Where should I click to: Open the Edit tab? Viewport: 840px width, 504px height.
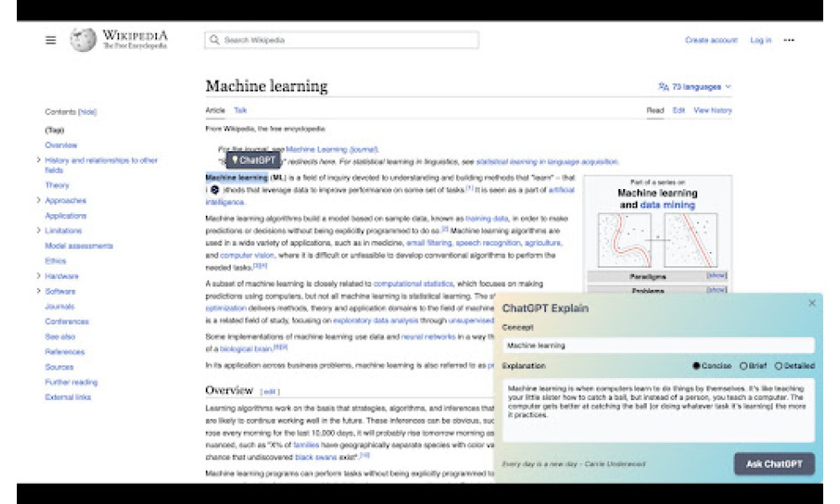tap(679, 110)
